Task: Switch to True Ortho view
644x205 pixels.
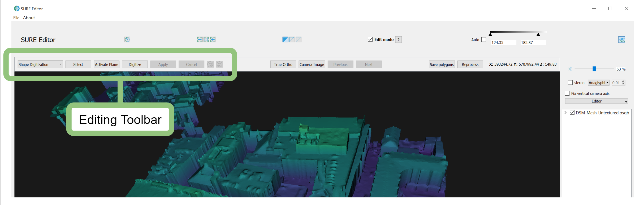Action: (283, 64)
